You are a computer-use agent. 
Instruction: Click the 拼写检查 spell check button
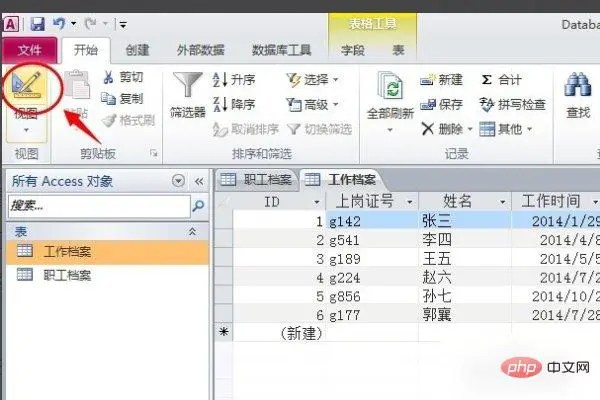[x=514, y=104]
